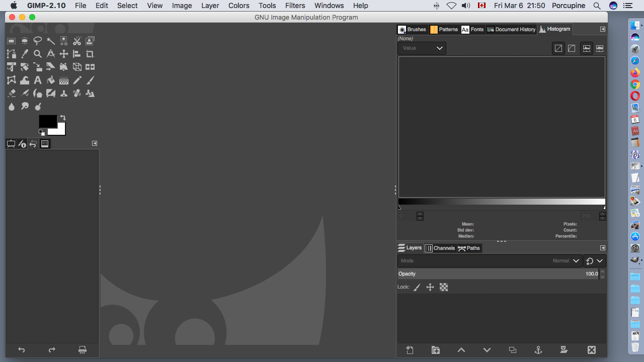Anchor the floating layer button
This screenshot has height=362, width=644.
pos(538,350)
